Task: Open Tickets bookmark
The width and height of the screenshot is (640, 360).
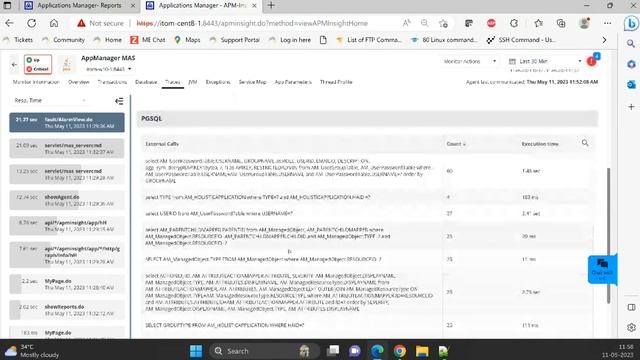Action: tap(18, 40)
